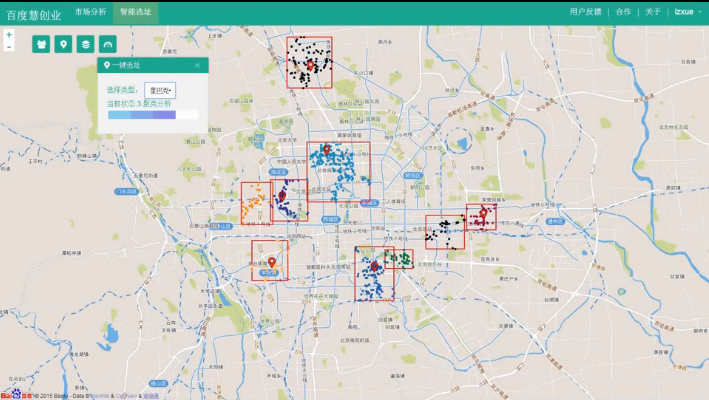Close the 一键选址 panel
709x400 pixels.
point(197,65)
